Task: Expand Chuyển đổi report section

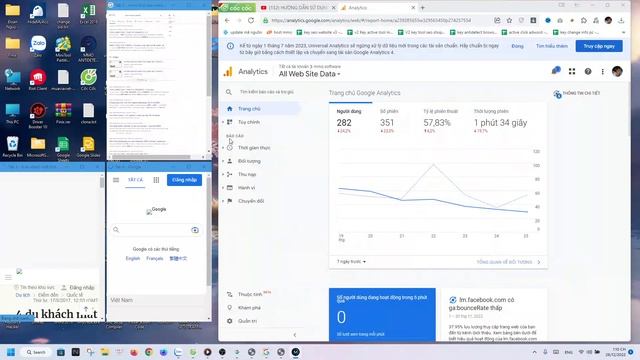Action: point(251,201)
